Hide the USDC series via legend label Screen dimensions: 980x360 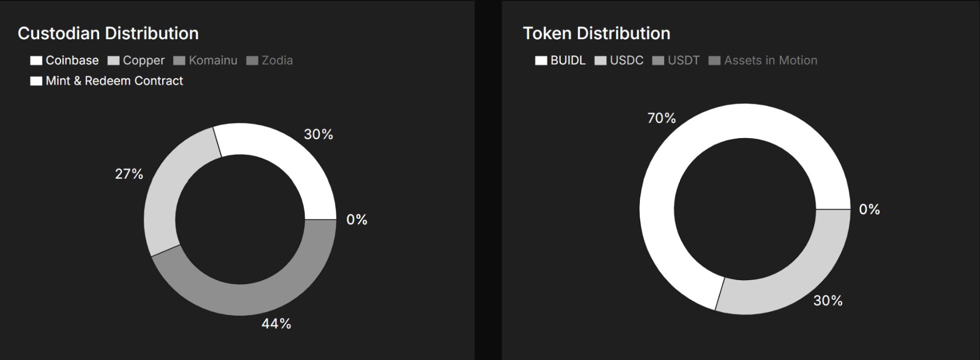click(626, 60)
